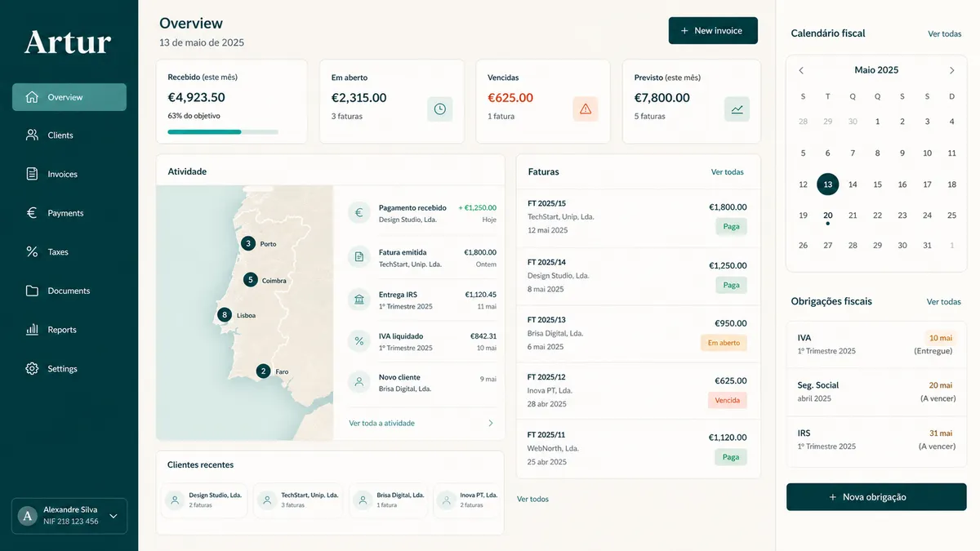Screen dimensions: 980x551
Task: Click the Overview home icon in sidebar
Action: click(32, 97)
